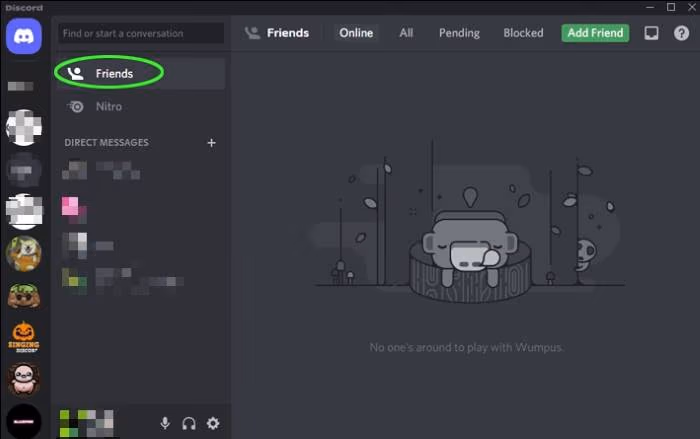Open the black circle server icon
The height and width of the screenshot is (439, 700).
coord(24,421)
